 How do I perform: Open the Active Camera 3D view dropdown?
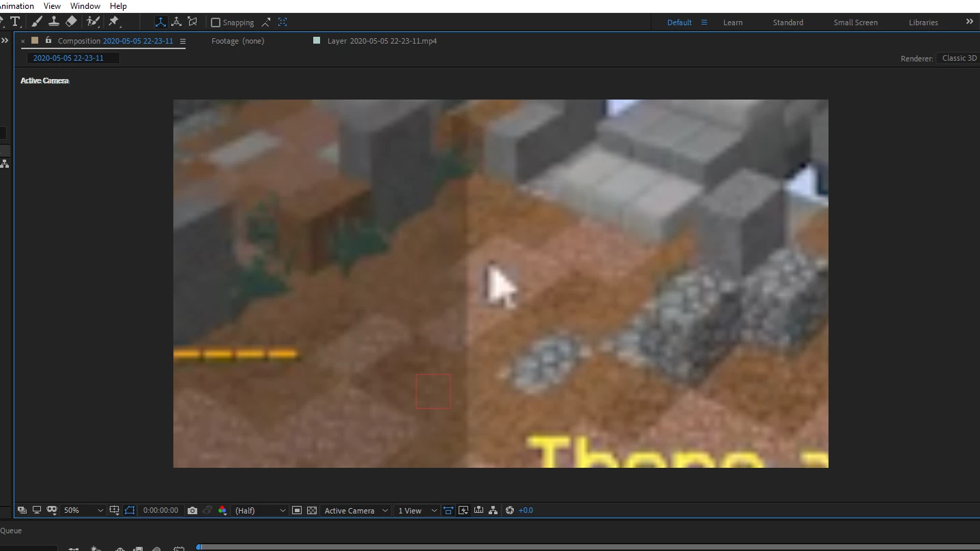[x=356, y=510]
